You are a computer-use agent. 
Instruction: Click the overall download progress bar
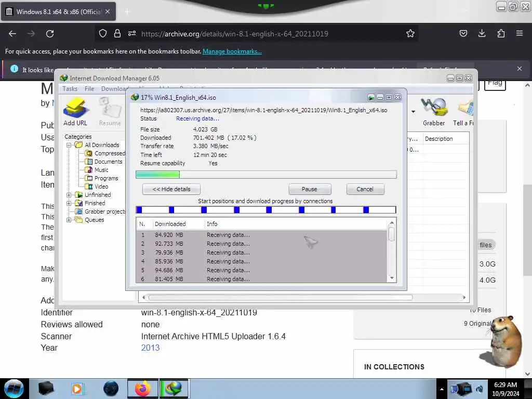click(x=266, y=175)
